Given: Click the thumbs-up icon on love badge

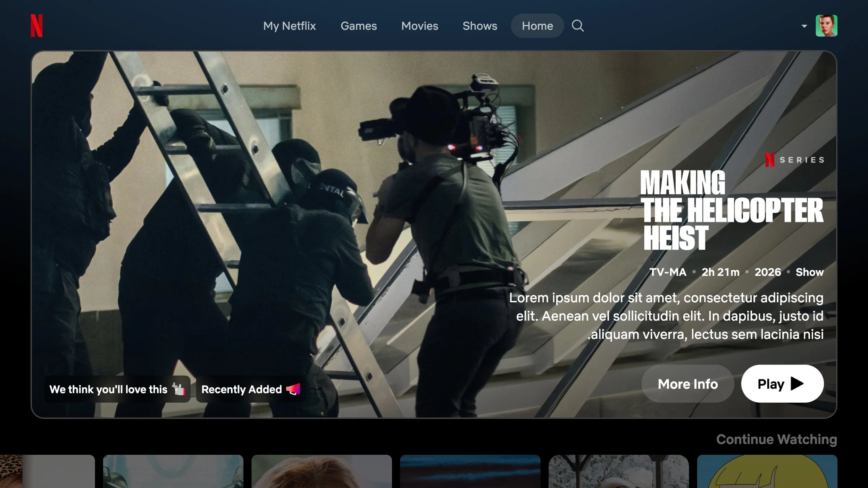Looking at the screenshot, I should pos(179,389).
